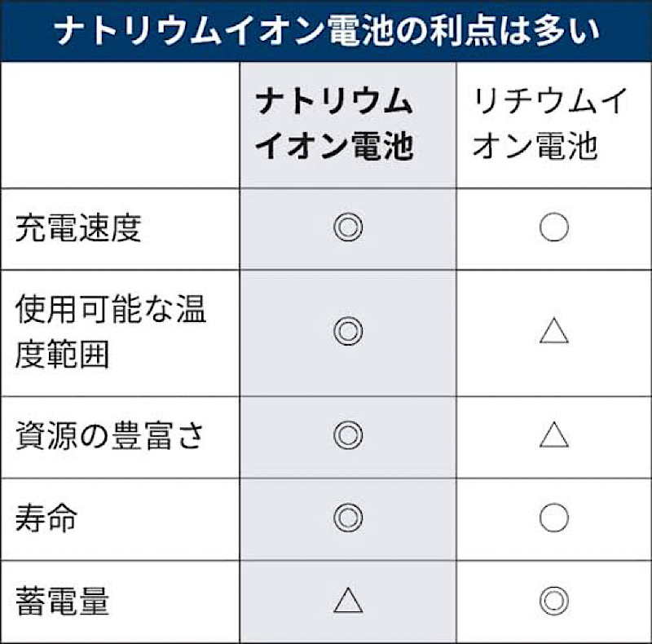The width and height of the screenshot is (652, 644).
Task: Select the double circle in sodium-ion 使用可能な温度範囲 row
Action: point(348,330)
